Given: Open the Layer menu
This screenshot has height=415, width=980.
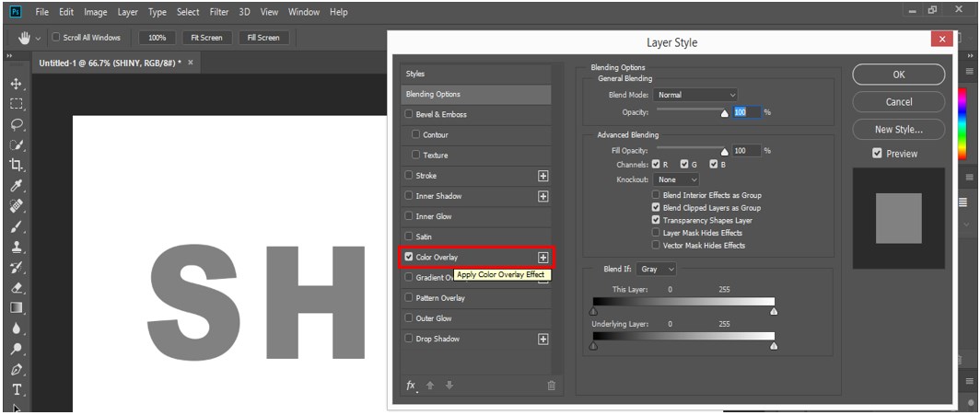Looking at the screenshot, I should 127,12.
